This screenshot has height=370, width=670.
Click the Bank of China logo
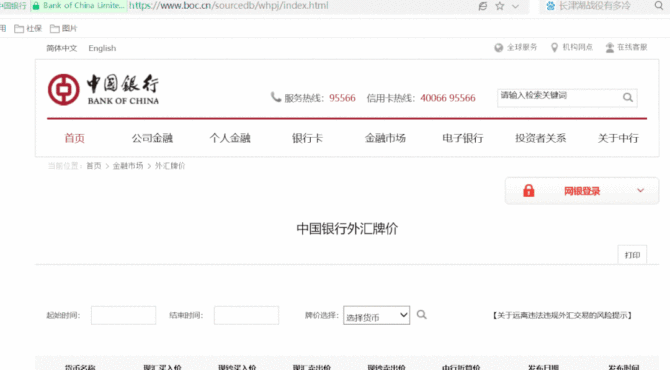click(x=103, y=90)
